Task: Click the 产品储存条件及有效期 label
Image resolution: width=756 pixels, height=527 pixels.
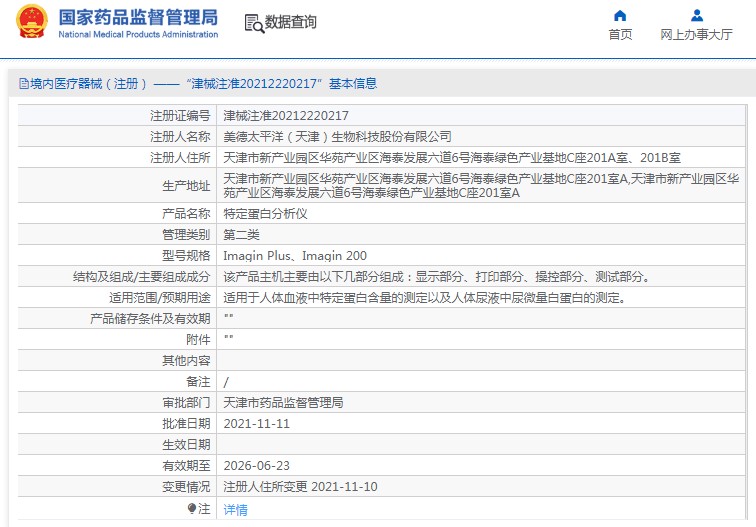Action: point(150,319)
